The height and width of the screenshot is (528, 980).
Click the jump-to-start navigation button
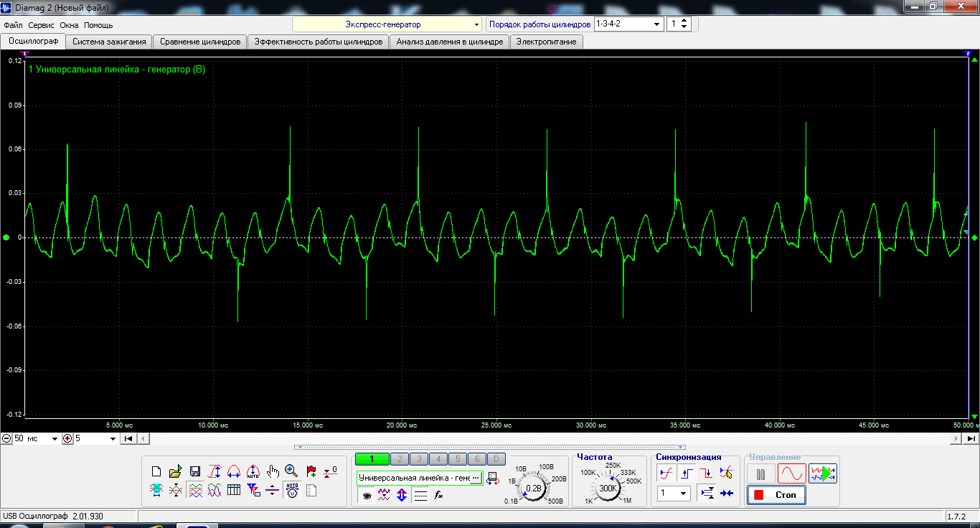click(128, 438)
